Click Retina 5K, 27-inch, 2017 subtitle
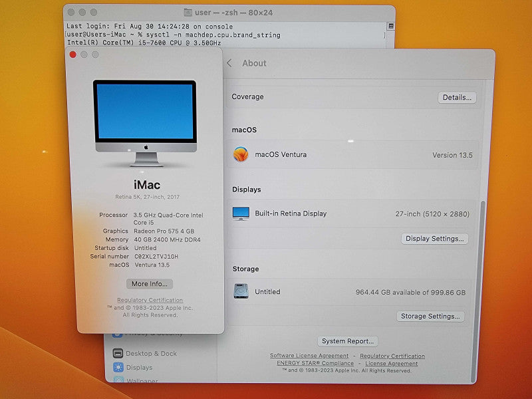This screenshot has height=399, width=532. click(147, 197)
